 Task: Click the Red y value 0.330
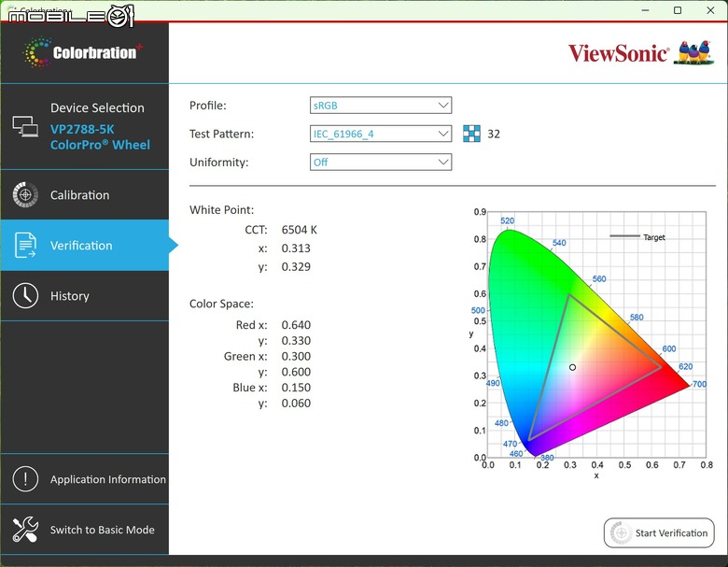(296, 341)
